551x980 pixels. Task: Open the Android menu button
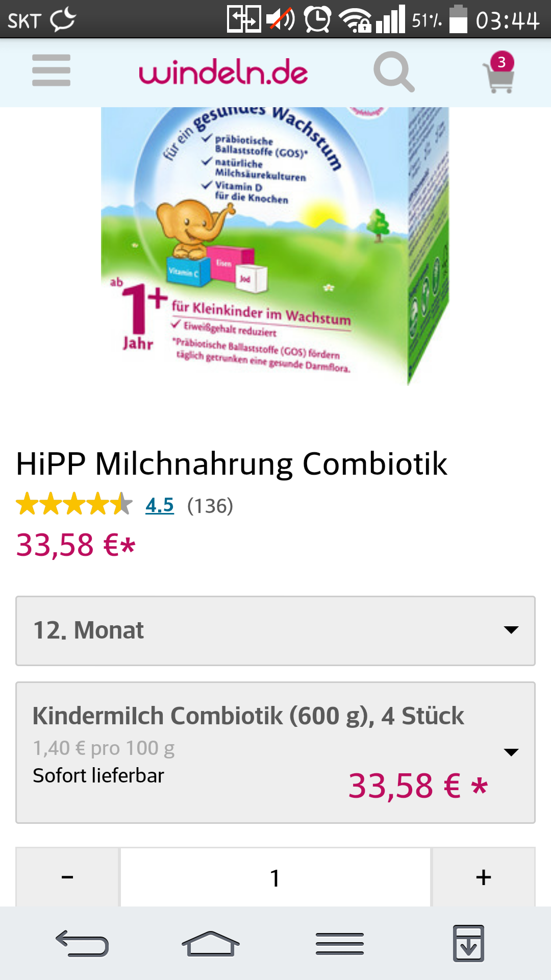pyautogui.click(x=340, y=943)
